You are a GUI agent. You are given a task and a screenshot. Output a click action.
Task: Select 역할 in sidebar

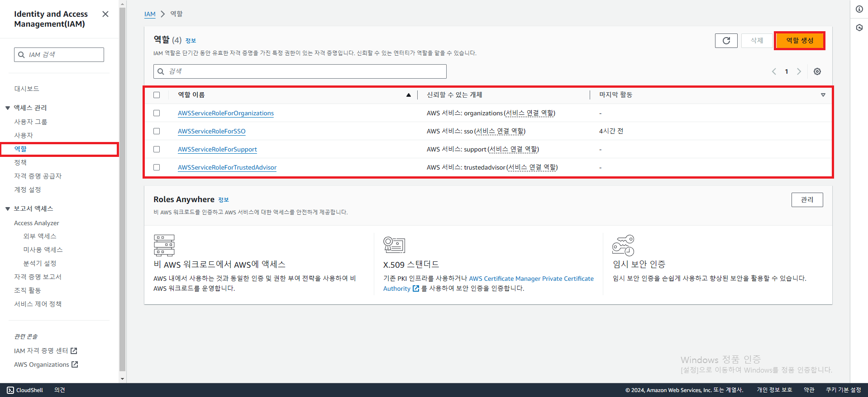pyautogui.click(x=20, y=149)
